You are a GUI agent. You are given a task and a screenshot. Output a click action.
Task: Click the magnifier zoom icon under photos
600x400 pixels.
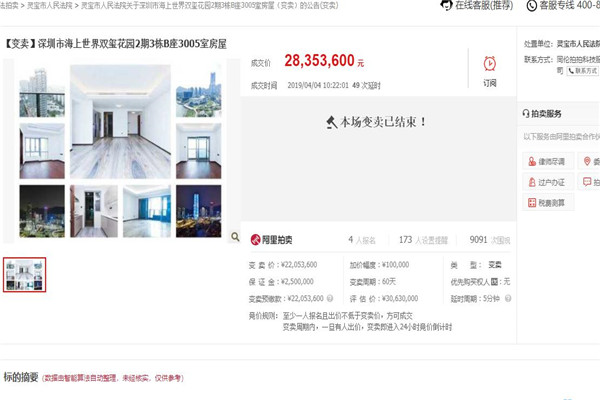235,237
